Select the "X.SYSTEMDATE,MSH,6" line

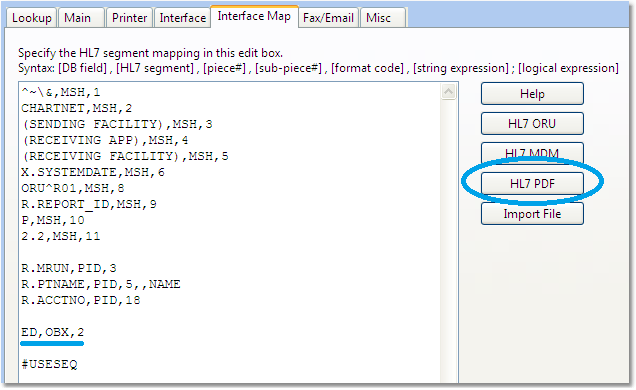coord(93,172)
